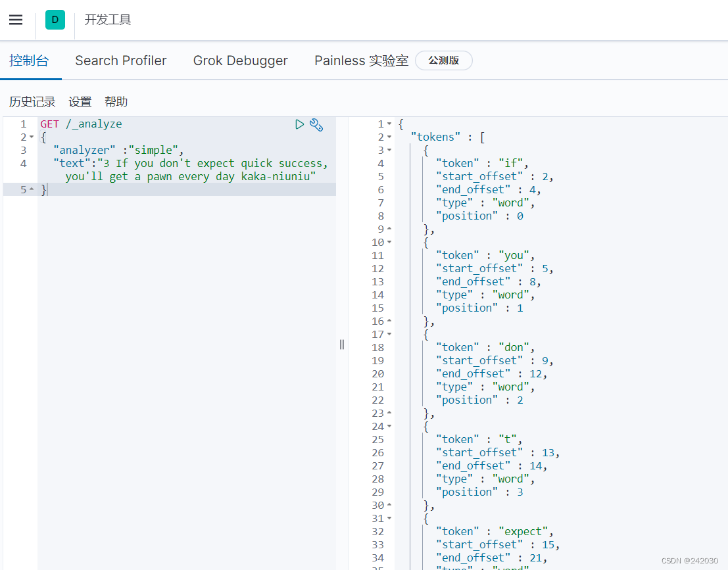The image size is (728, 570).
Task: Collapse the tokens array at response line 2
Action: (x=389, y=137)
